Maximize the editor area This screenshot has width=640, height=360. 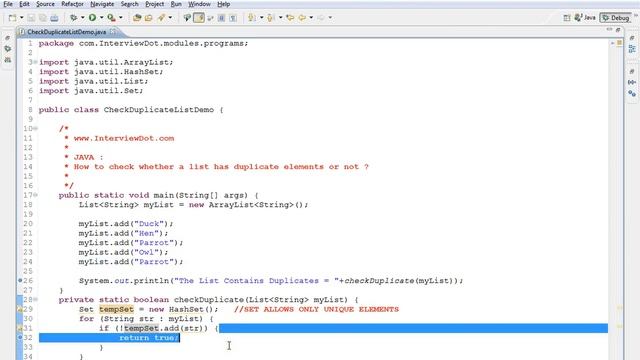(618, 29)
